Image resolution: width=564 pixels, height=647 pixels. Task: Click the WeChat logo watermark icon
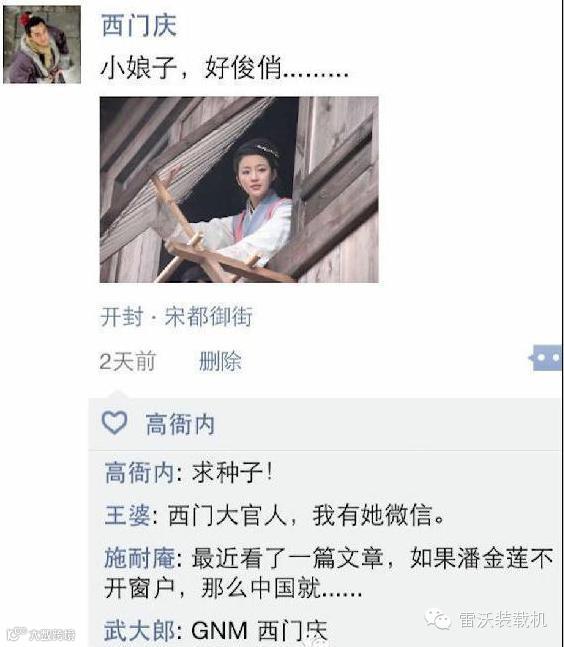(437, 619)
